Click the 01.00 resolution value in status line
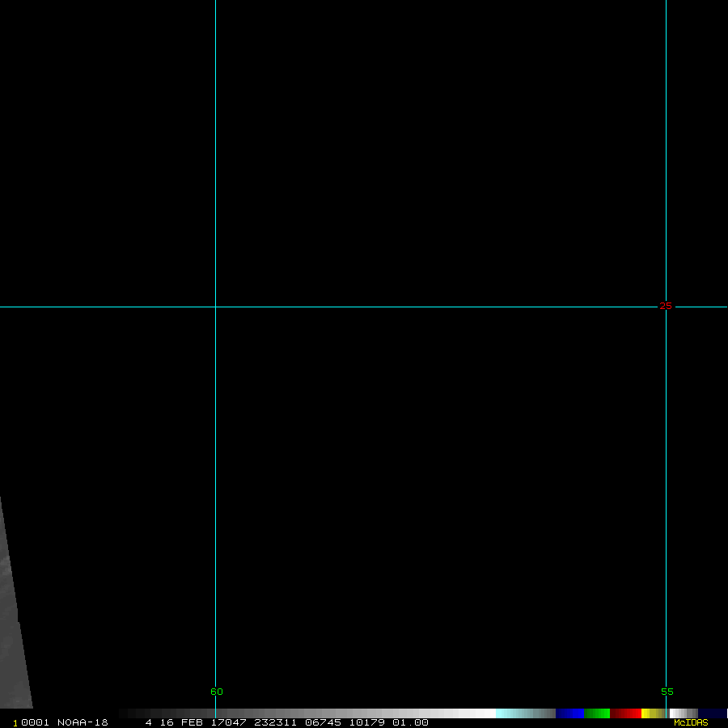728x728 pixels. point(410,722)
